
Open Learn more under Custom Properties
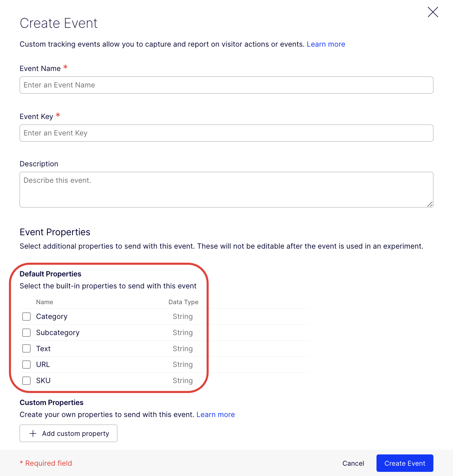216,414
